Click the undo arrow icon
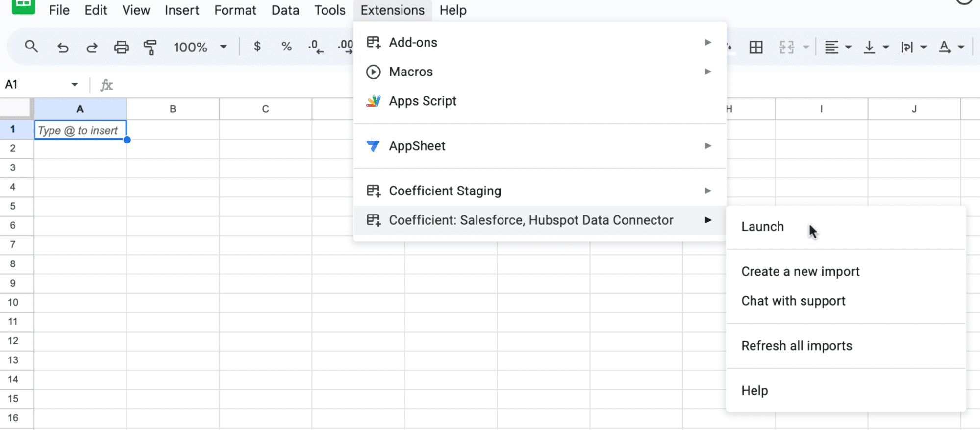This screenshot has height=430, width=980. point(63,48)
